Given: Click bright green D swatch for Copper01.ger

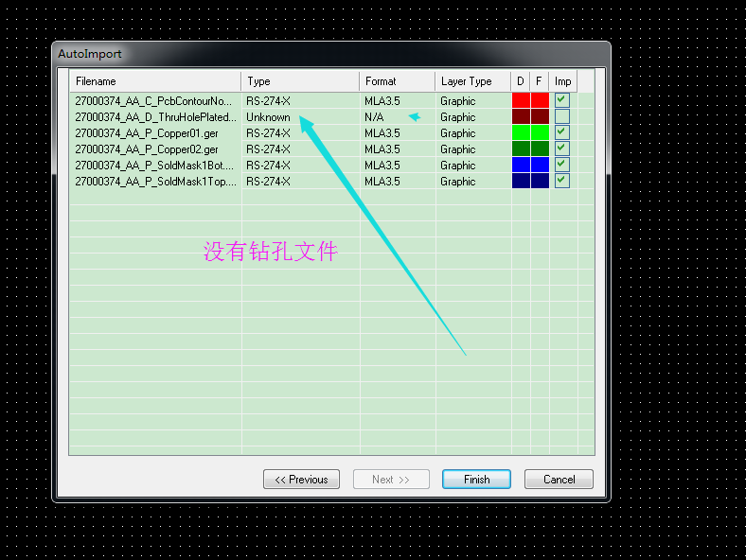Looking at the screenshot, I should (x=521, y=132).
